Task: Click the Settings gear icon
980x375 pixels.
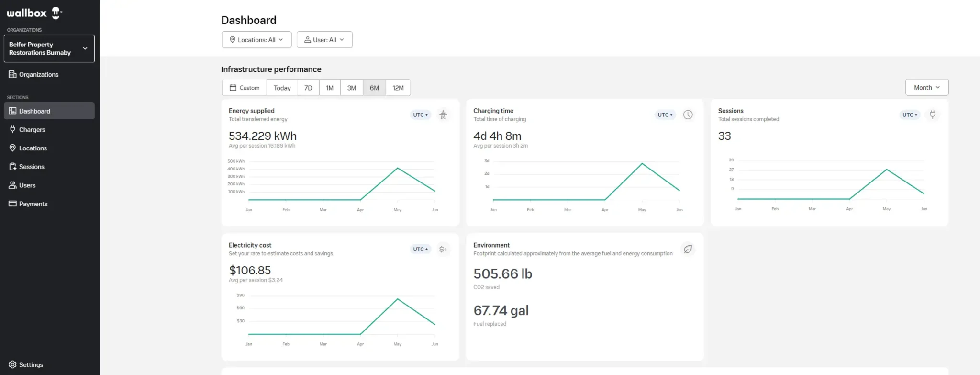Action: tap(12, 364)
